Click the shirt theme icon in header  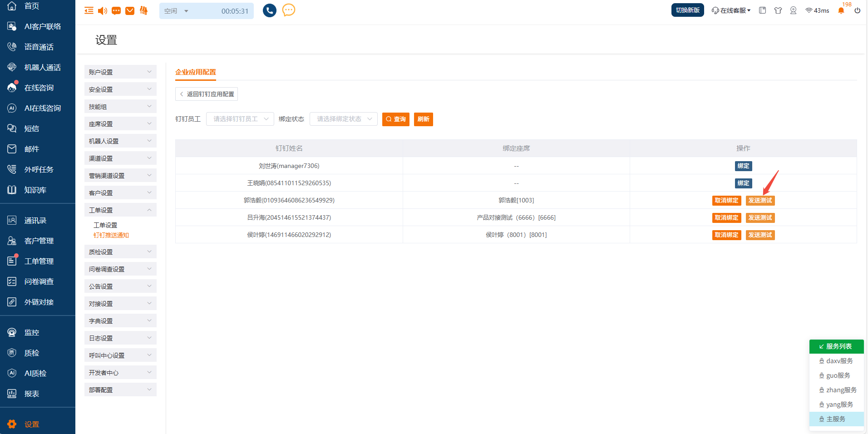pos(778,10)
